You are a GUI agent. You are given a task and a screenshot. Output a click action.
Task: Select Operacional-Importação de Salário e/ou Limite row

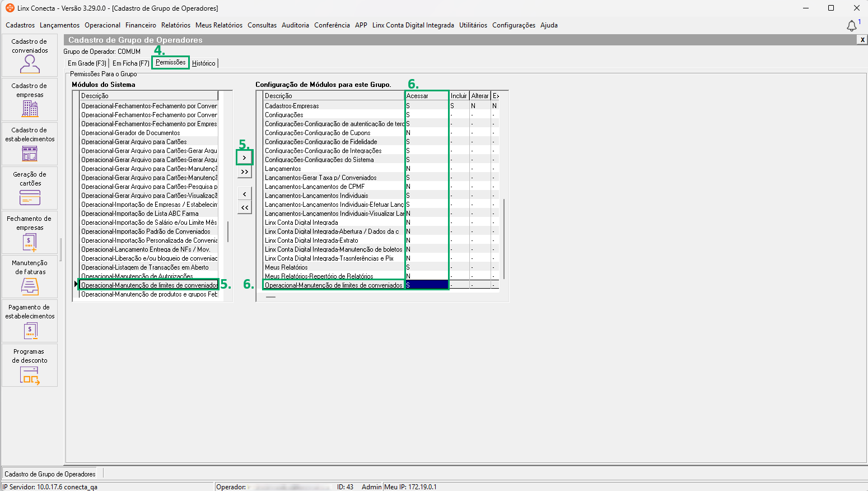(x=149, y=223)
